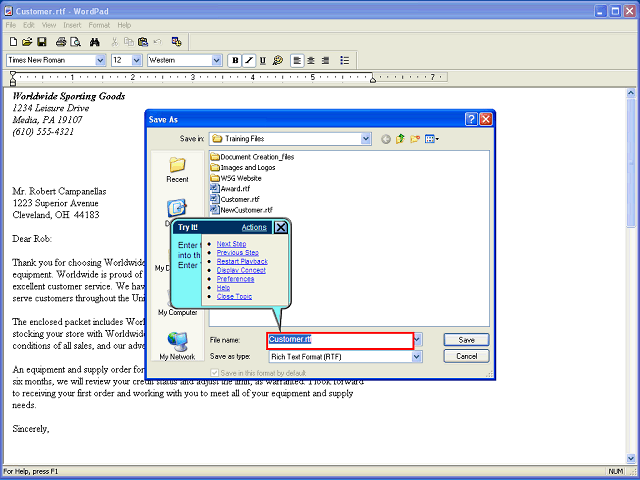This screenshot has width=640, height=480.
Task: Open the Edit menu
Action: point(29,25)
